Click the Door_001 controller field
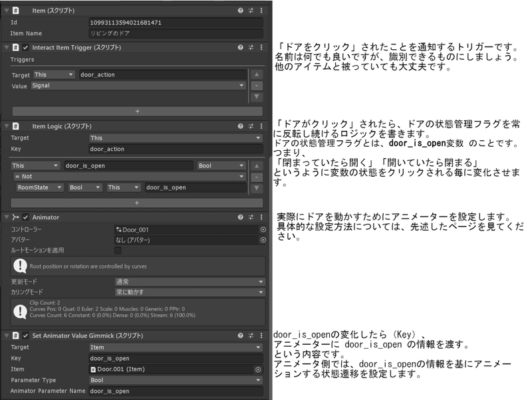532x400 pixels. [x=187, y=230]
